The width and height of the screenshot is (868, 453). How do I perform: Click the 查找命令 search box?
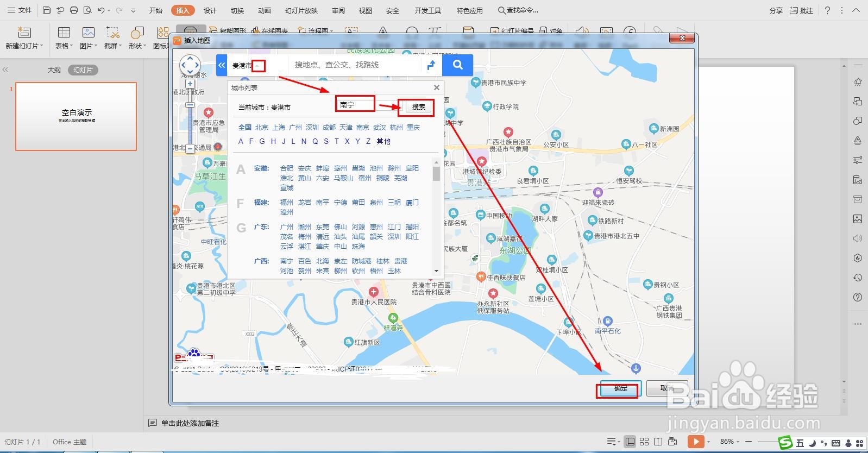(x=519, y=10)
